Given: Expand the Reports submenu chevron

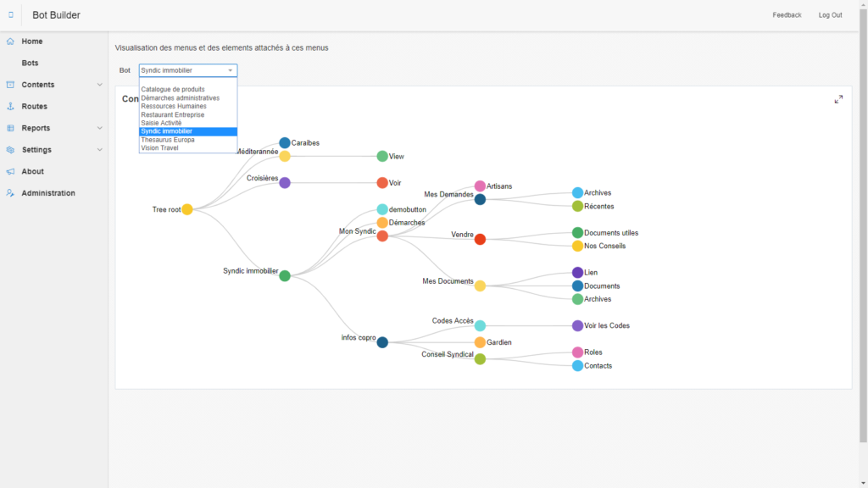Looking at the screenshot, I should (x=100, y=128).
